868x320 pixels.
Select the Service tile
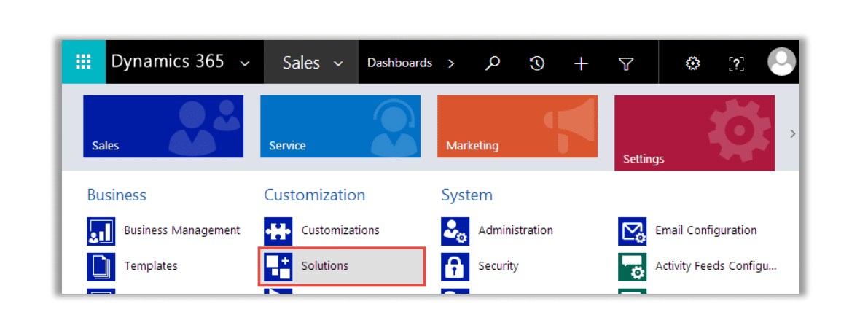(x=340, y=126)
